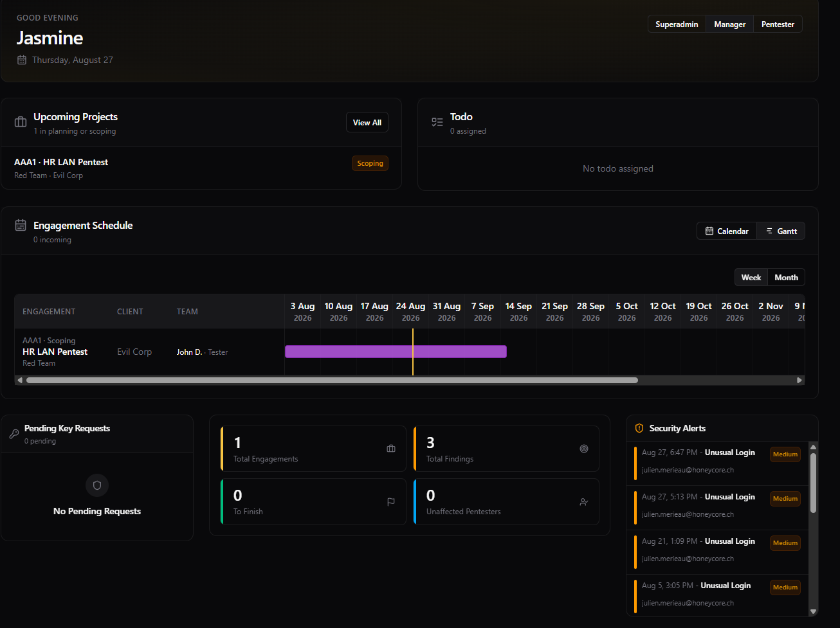840x628 pixels.
Task: Click the 7 Sep 2026 week header
Action: click(482, 312)
